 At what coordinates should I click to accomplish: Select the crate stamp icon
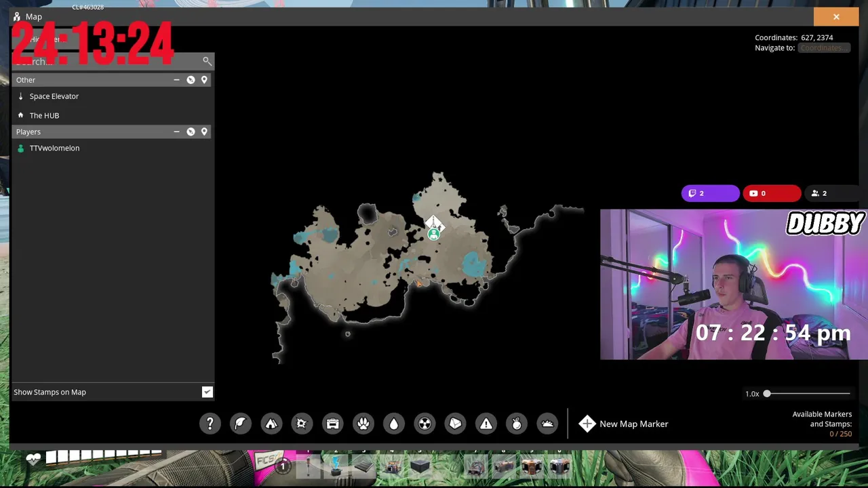[332, 424]
